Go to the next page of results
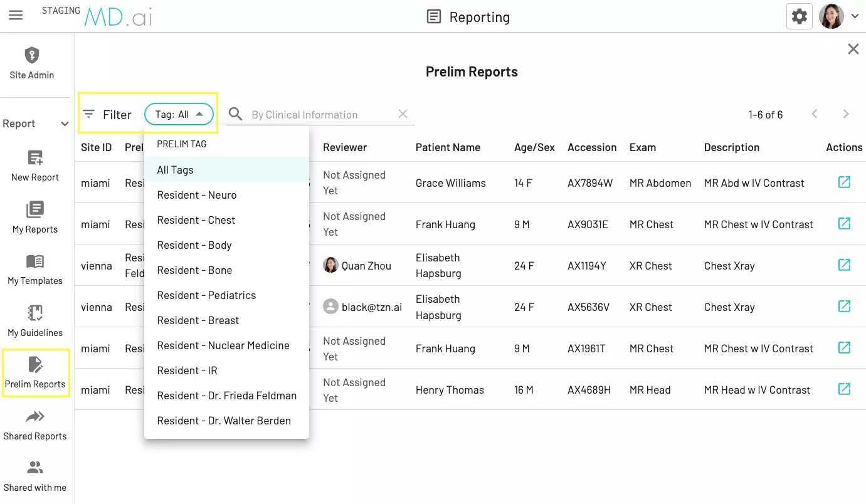The image size is (866, 504). click(x=845, y=114)
